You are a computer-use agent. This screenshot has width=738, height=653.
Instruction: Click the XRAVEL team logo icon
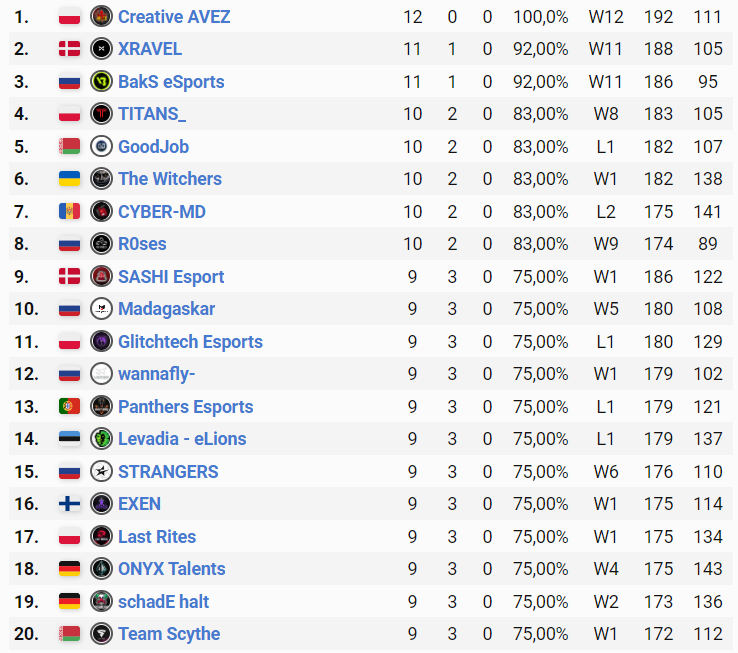pos(101,49)
